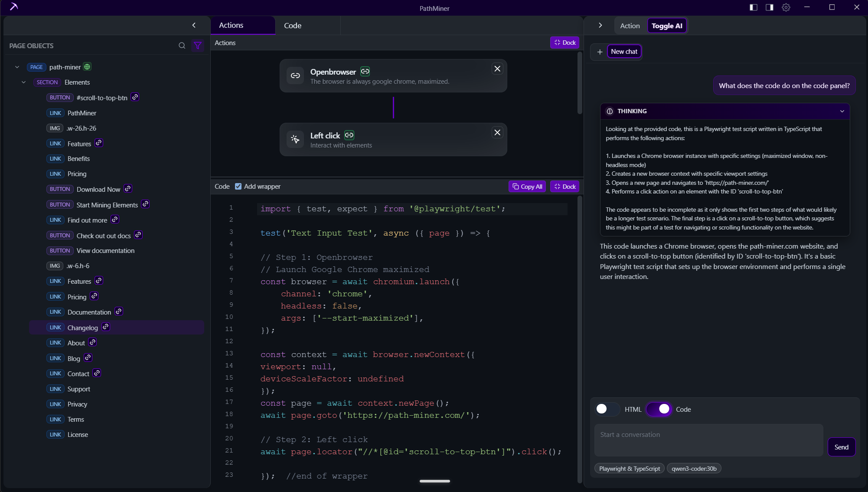Select the Action tab in the right panel
The height and width of the screenshot is (492, 868).
pos(630,25)
